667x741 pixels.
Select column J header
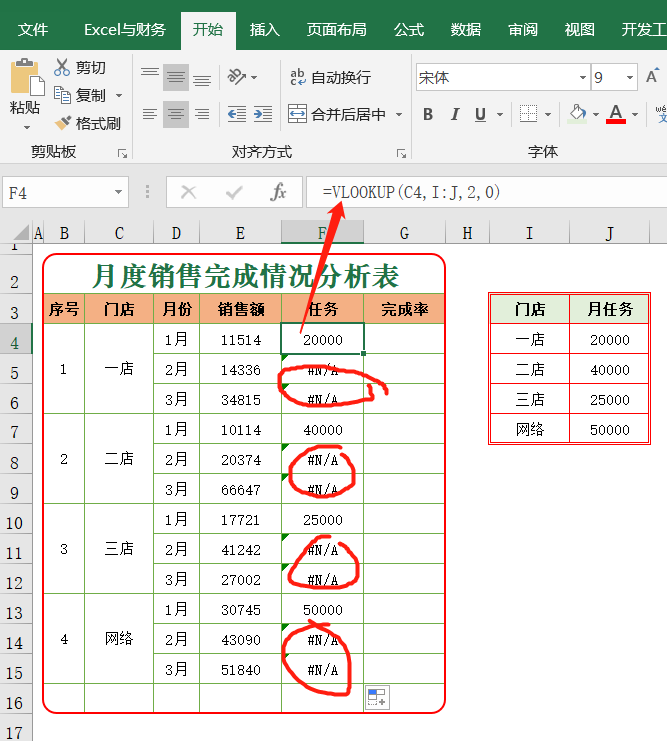(x=610, y=233)
